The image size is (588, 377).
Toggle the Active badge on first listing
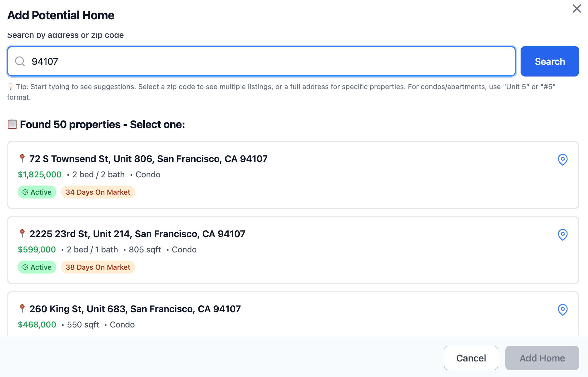pos(37,192)
